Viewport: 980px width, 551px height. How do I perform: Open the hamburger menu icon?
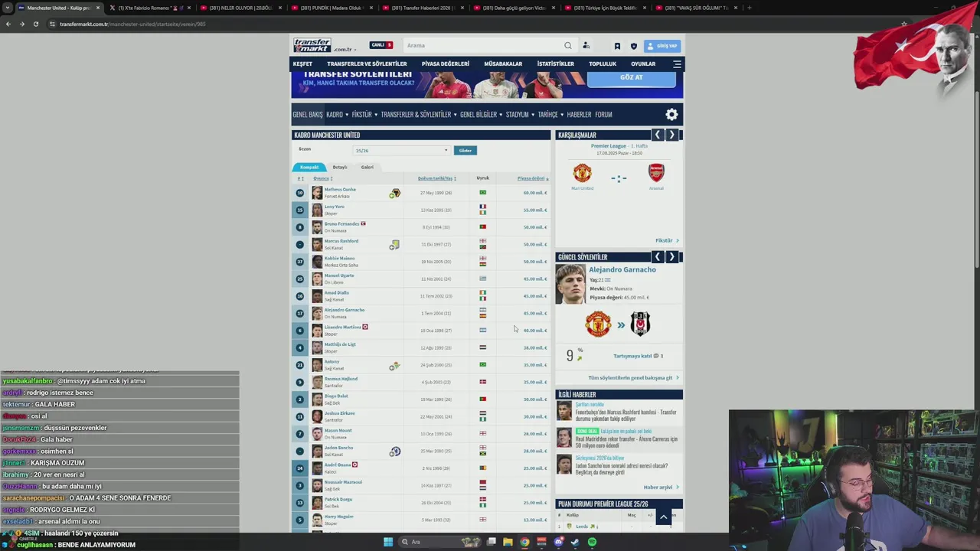coord(677,64)
